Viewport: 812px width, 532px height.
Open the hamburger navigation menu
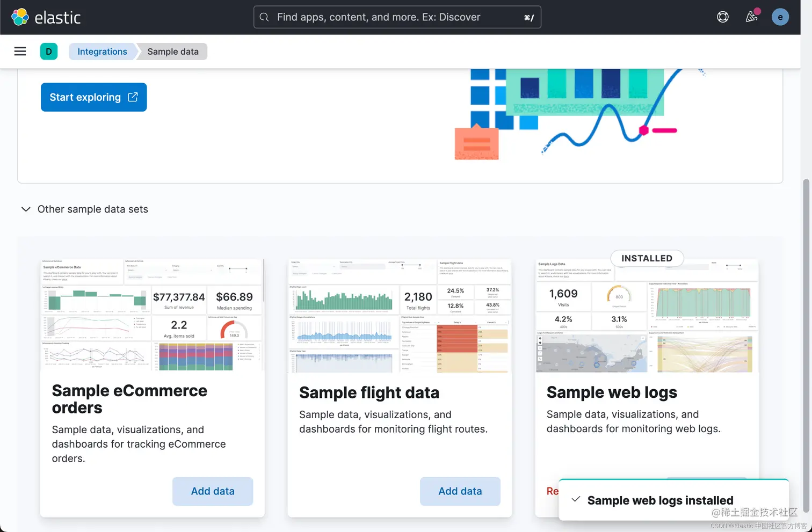(20, 52)
